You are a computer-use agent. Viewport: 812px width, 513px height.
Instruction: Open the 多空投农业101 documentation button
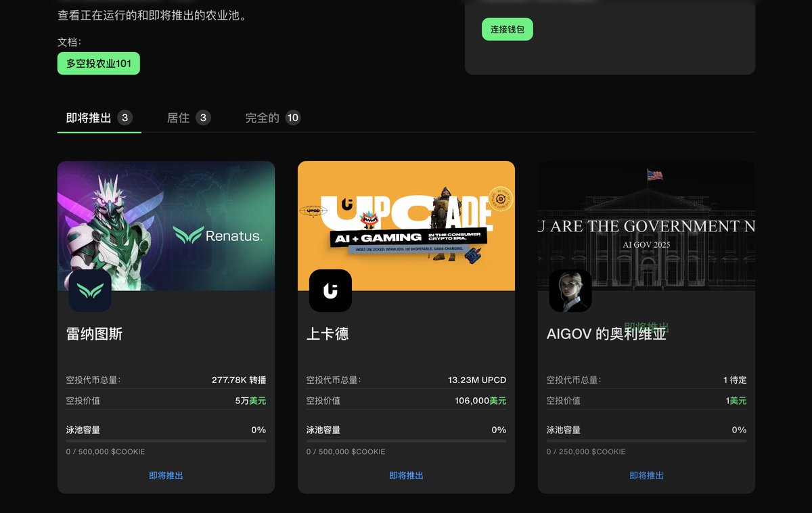(x=99, y=64)
